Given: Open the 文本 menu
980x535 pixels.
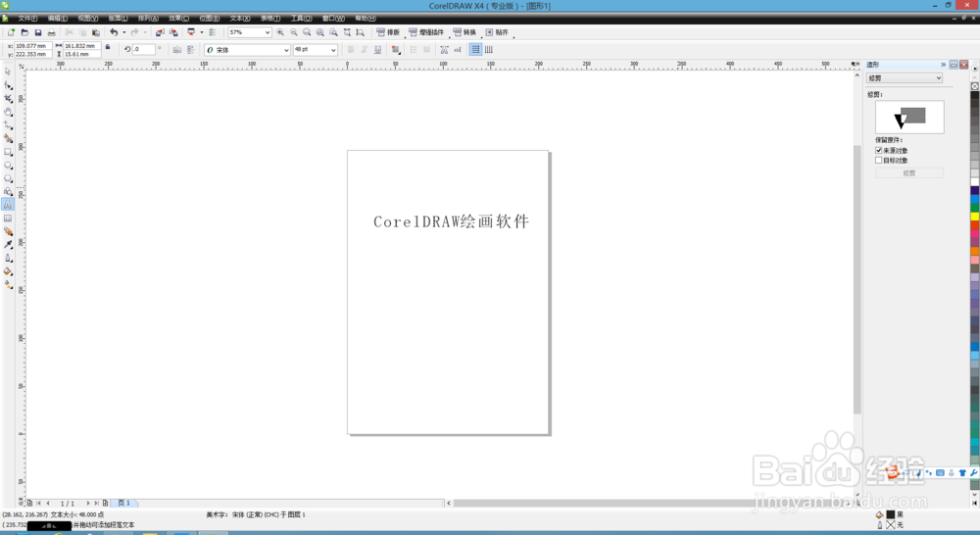Looking at the screenshot, I should (x=240, y=18).
